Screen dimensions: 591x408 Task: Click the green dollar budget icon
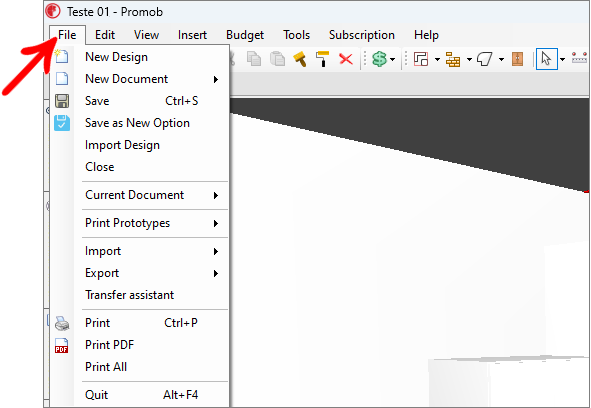tap(379, 59)
